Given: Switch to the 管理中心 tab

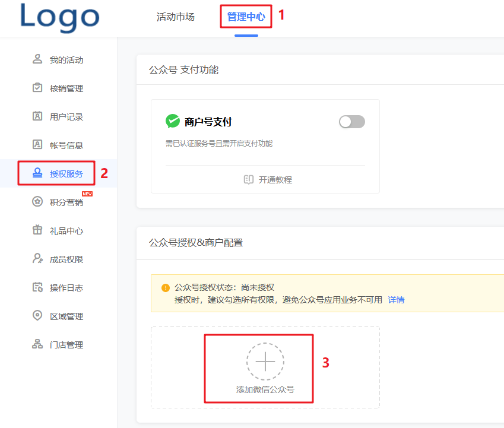Looking at the screenshot, I should click(246, 17).
